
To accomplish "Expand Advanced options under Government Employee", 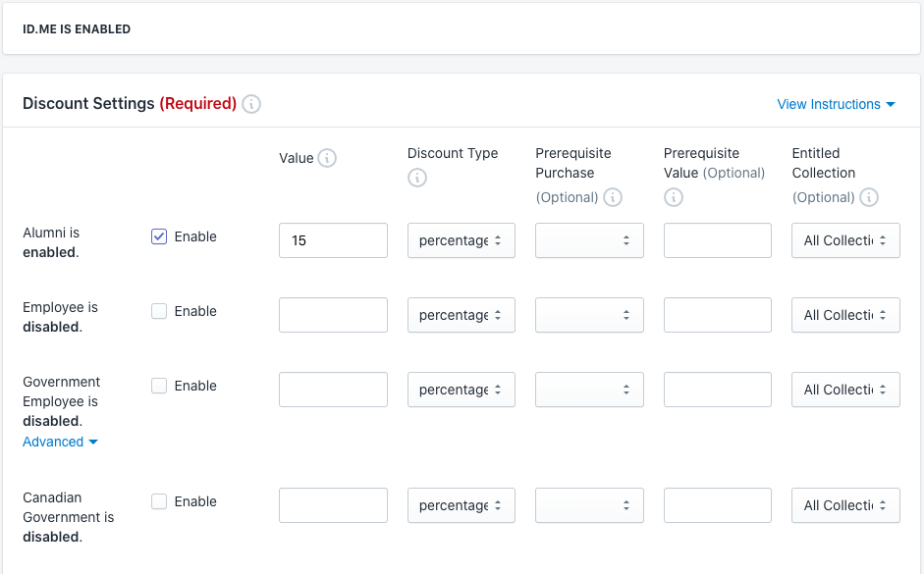I will click(60, 443).
